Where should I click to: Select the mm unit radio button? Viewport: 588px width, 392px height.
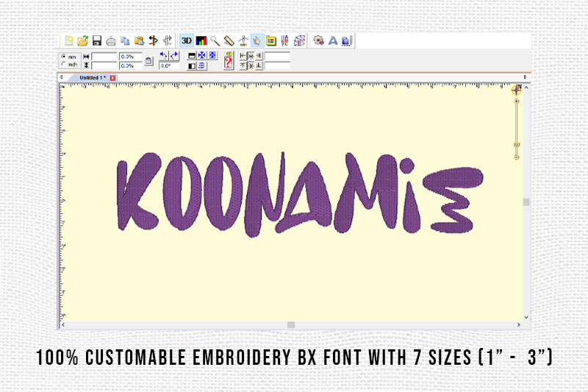pos(64,57)
